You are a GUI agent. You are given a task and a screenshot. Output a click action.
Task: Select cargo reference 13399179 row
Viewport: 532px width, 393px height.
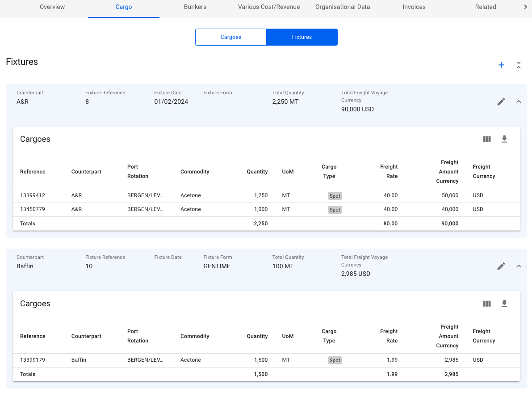click(x=33, y=360)
